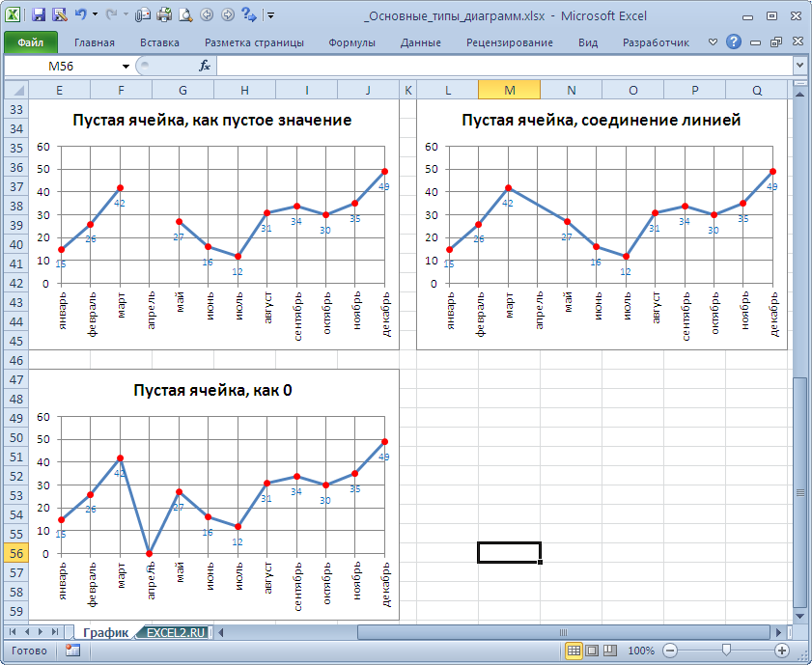Select row 46 header
Image resolution: width=812 pixels, height=665 pixels.
pyautogui.click(x=16, y=360)
